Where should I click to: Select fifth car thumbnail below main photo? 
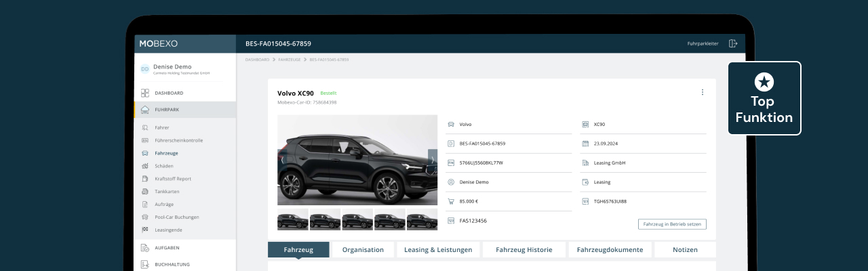pos(422,220)
